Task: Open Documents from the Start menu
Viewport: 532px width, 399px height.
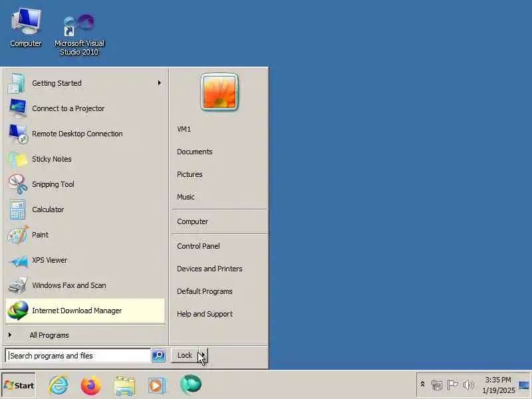Action: tap(195, 152)
